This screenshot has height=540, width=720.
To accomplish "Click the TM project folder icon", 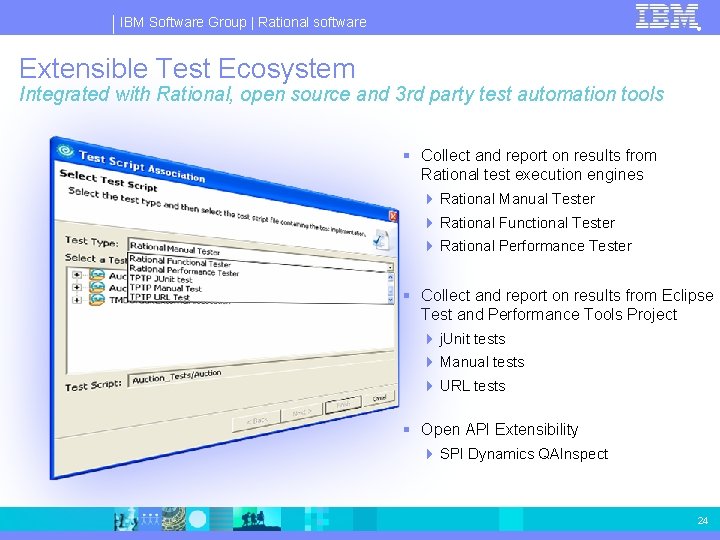I will pos(96,299).
